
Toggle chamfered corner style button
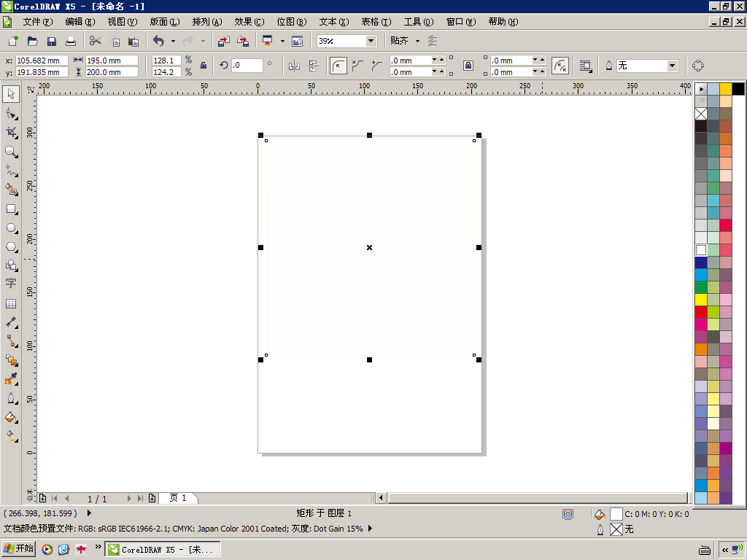pyautogui.click(x=376, y=66)
